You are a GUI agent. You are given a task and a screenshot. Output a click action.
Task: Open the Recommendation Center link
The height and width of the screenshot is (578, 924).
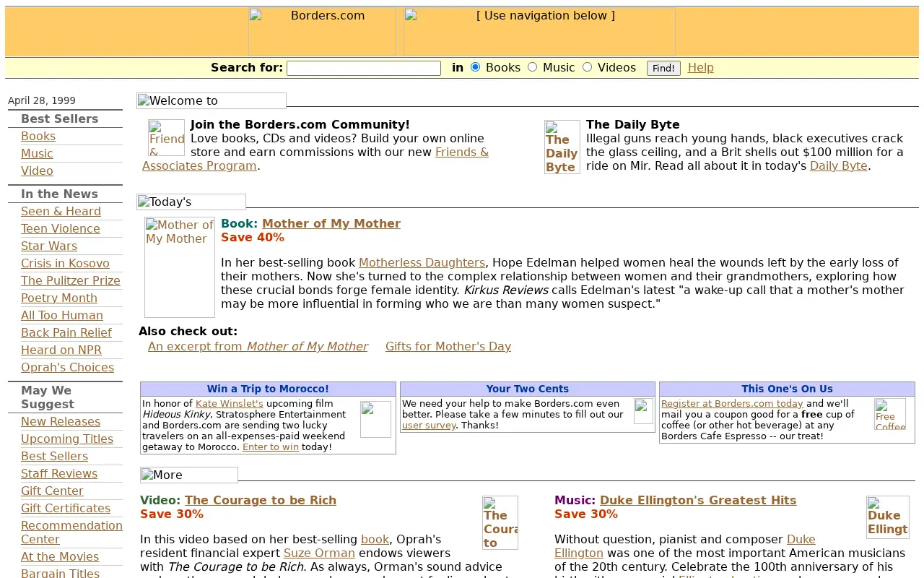71,532
